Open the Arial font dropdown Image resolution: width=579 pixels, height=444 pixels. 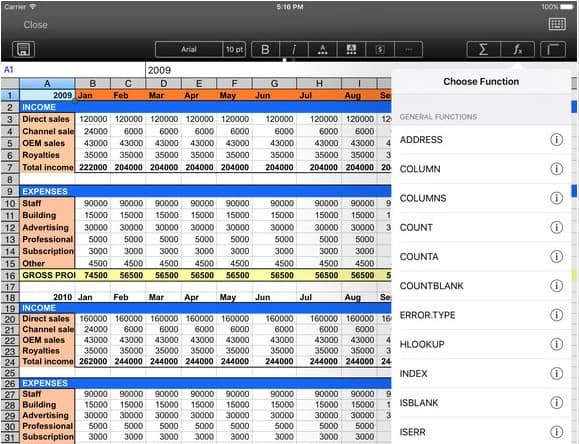click(x=189, y=49)
